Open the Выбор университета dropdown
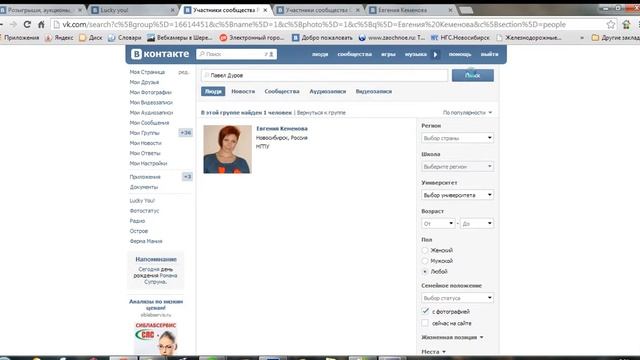The width and height of the screenshot is (640, 360). click(457, 195)
